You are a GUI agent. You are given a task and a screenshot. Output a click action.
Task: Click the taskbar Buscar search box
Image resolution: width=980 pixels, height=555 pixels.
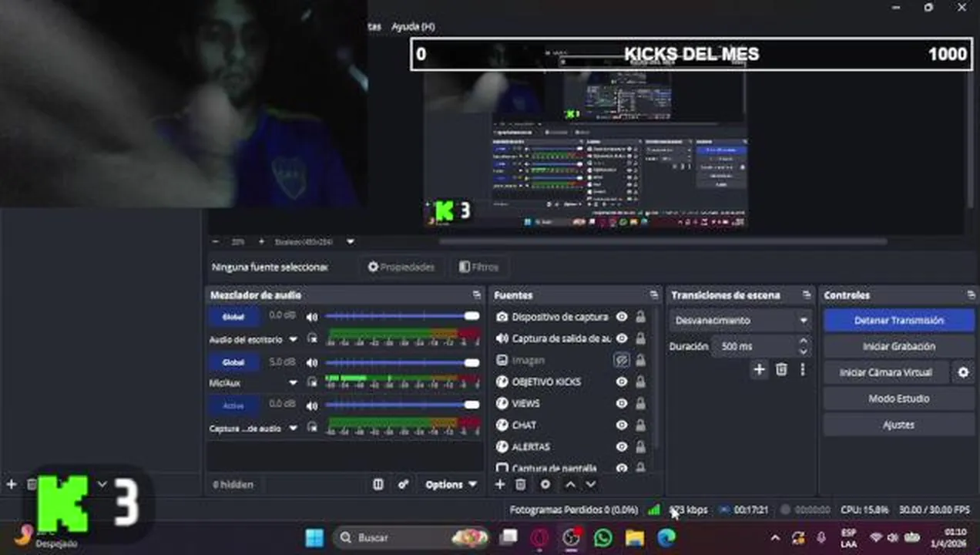click(411, 537)
